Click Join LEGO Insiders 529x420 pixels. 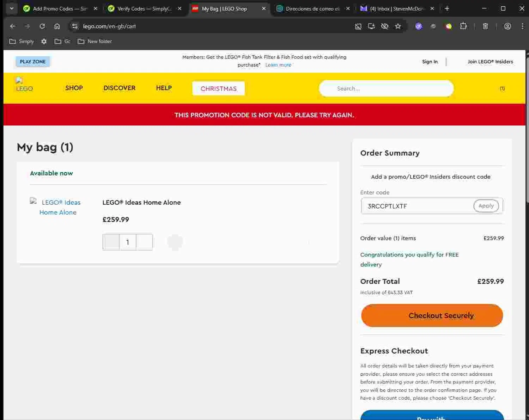coord(490,61)
